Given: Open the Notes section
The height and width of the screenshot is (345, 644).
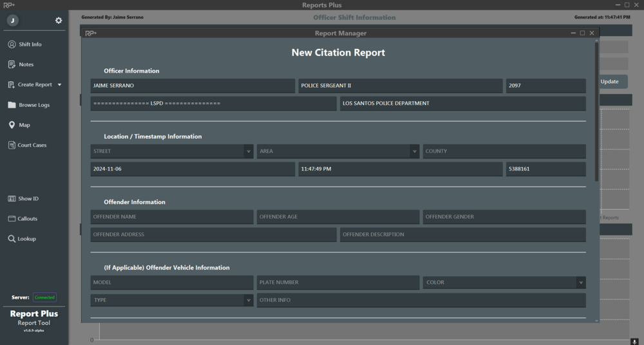Looking at the screenshot, I should coord(26,64).
